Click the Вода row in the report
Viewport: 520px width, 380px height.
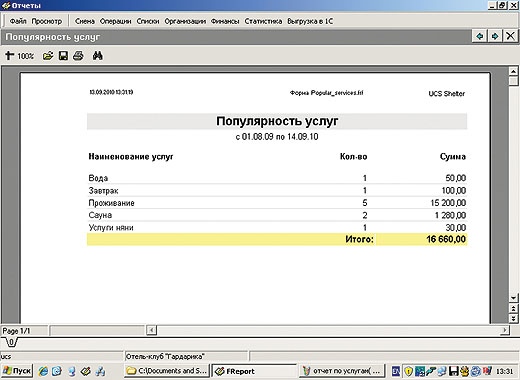[277, 178]
